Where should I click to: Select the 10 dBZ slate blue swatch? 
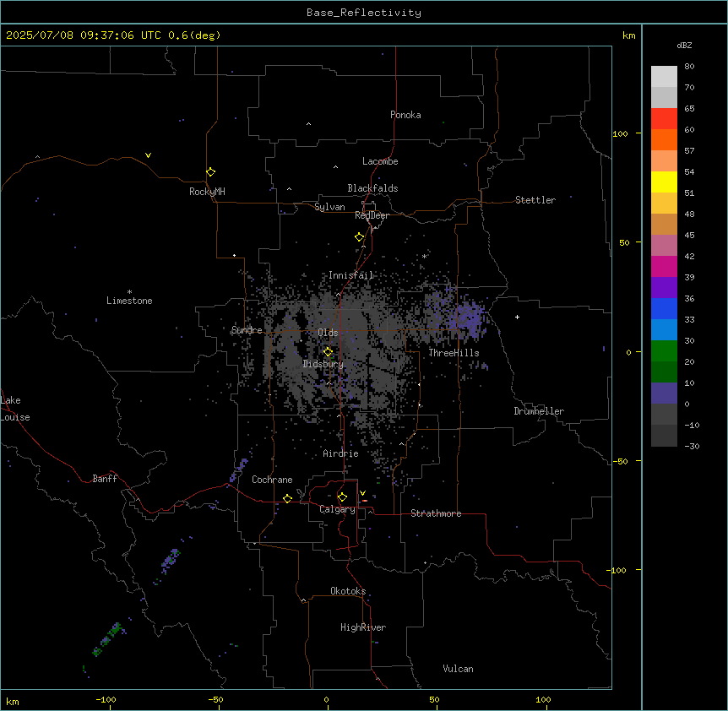[x=664, y=393]
